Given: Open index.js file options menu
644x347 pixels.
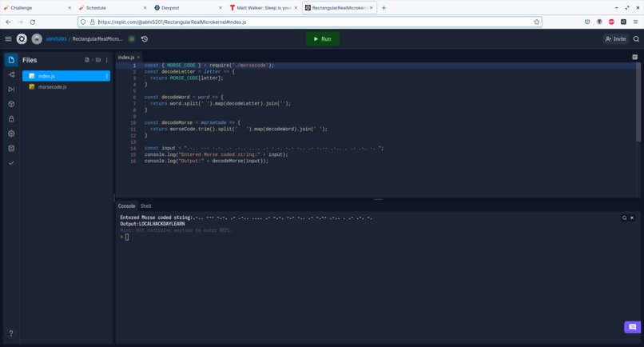Looking at the screenshot, I should [x=107, y=76].
